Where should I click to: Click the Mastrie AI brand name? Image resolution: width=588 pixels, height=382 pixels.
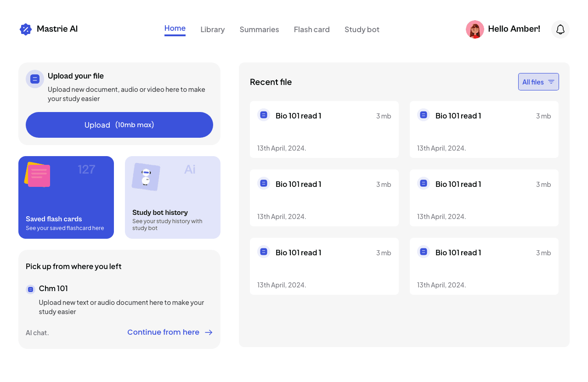click(x=57, y=29)
